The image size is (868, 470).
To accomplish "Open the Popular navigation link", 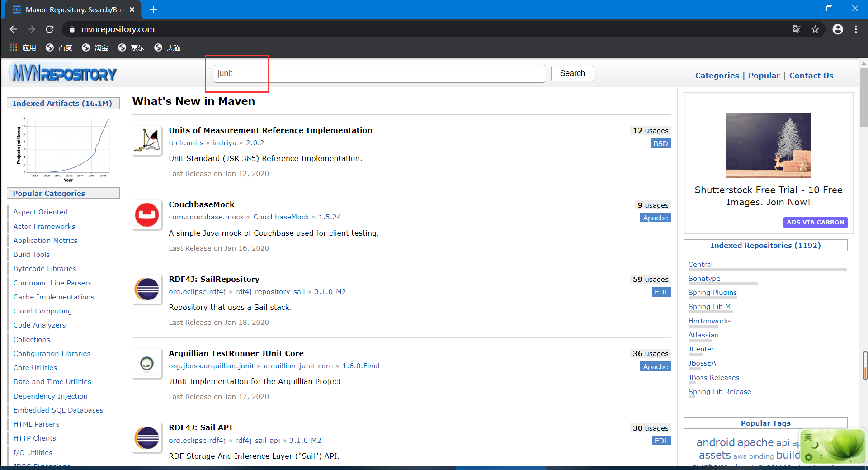I will 764,76.
